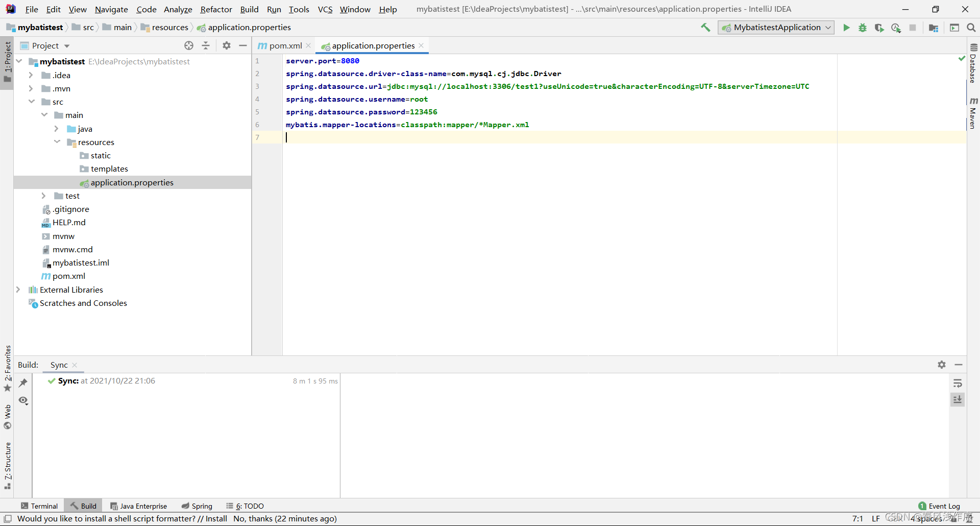The image size is (980, 526).
Task: Expand External Libraries node
Action: 18,290
